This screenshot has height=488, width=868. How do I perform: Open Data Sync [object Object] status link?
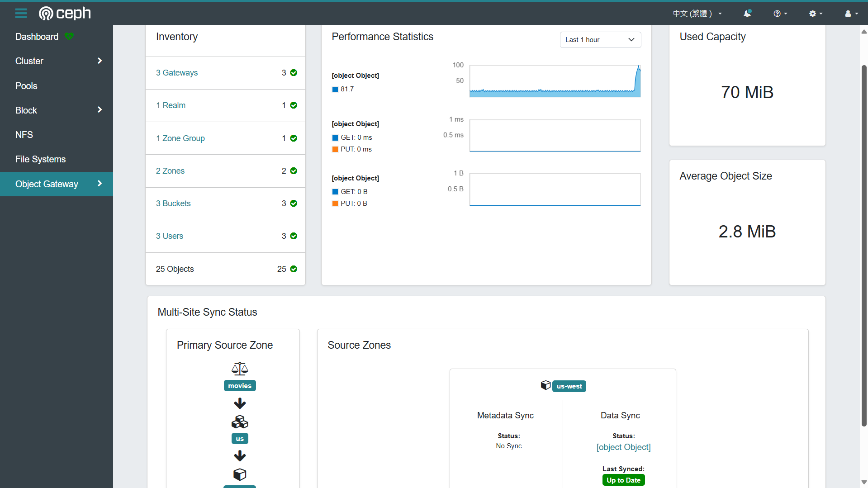tap(623, 447)
